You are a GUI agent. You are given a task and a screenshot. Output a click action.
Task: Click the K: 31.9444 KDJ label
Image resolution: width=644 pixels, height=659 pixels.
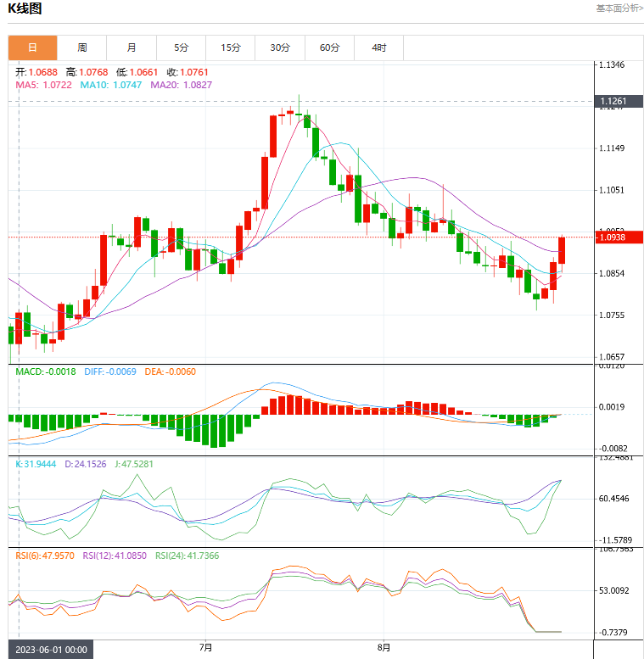tap(36, 464)
